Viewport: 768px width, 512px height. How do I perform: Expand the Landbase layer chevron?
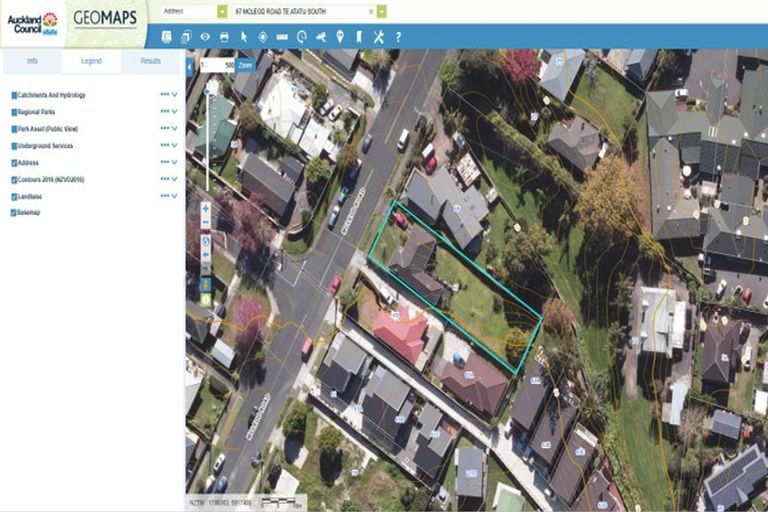(174, 196)
